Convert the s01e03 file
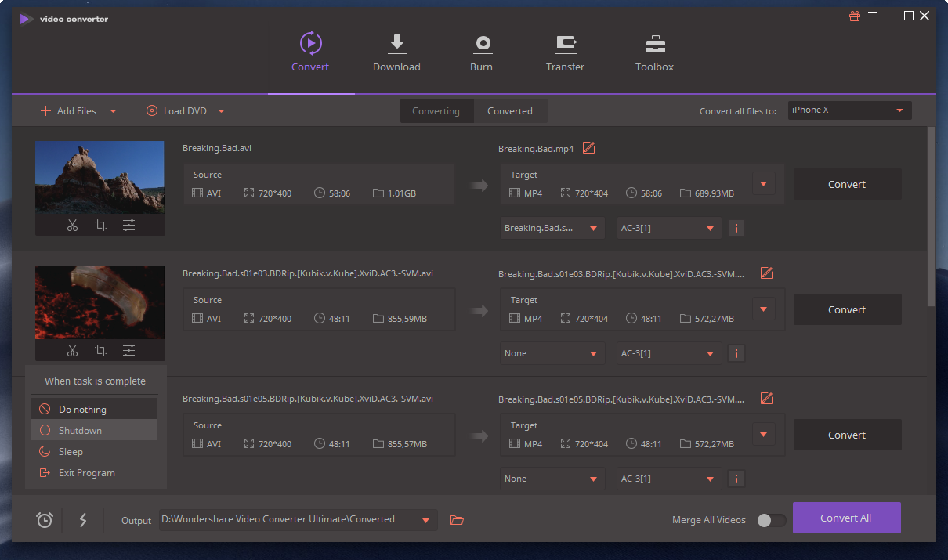The image size is (948, 560). click(847, 309)
